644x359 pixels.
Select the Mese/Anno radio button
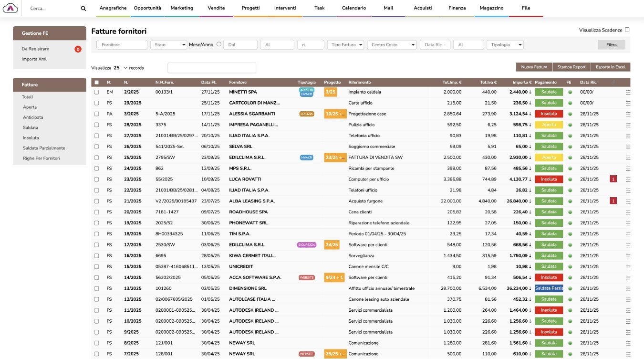coord(219,44)
